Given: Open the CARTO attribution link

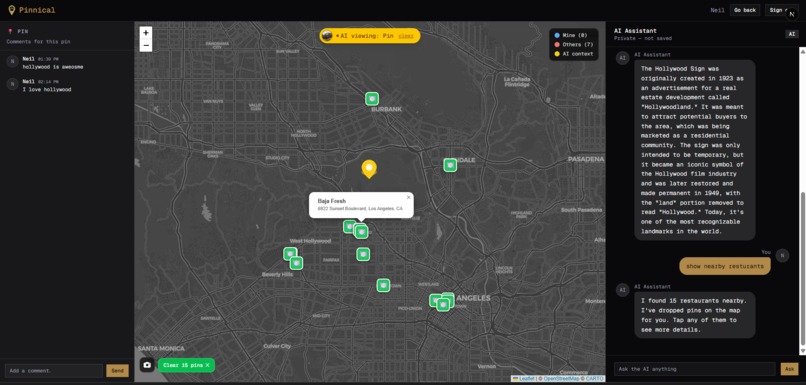Looking at the screenshot, I should click(594, 379).
